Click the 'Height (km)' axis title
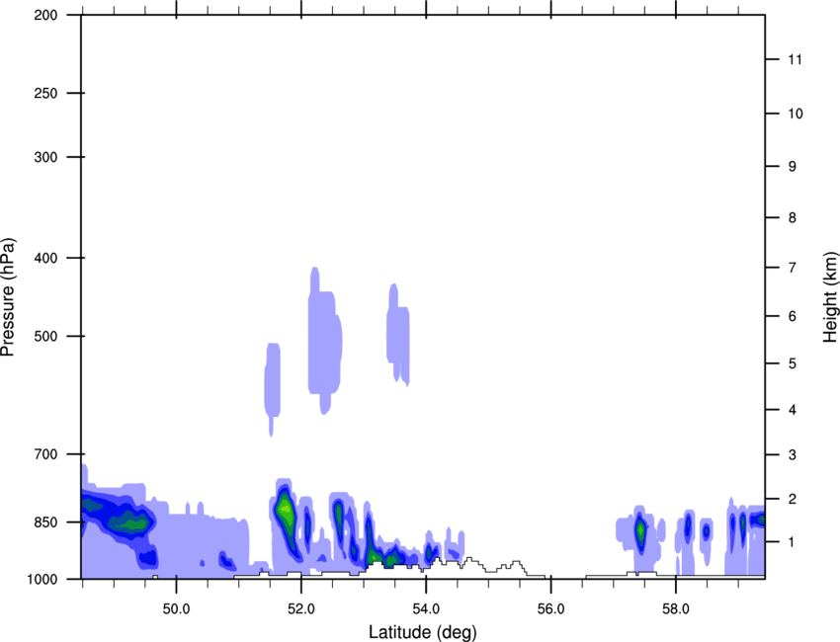This screenshot has height=642, width=840. (x=830, y=296)
